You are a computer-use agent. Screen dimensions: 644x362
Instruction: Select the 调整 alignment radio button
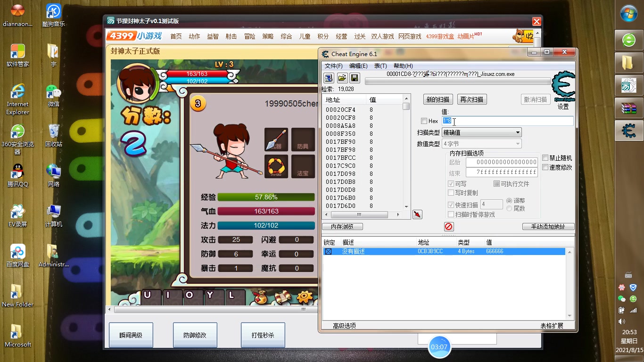coord(509,201)
